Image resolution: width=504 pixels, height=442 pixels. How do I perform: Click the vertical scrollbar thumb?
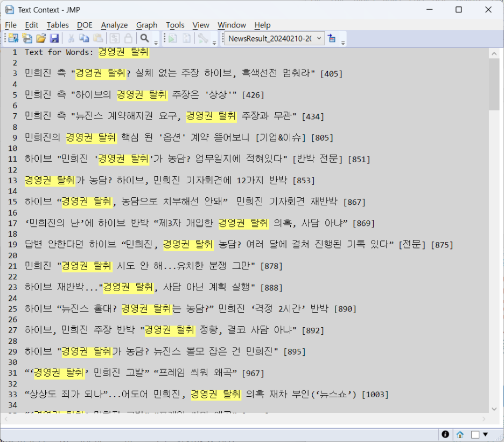coord(494,85)
